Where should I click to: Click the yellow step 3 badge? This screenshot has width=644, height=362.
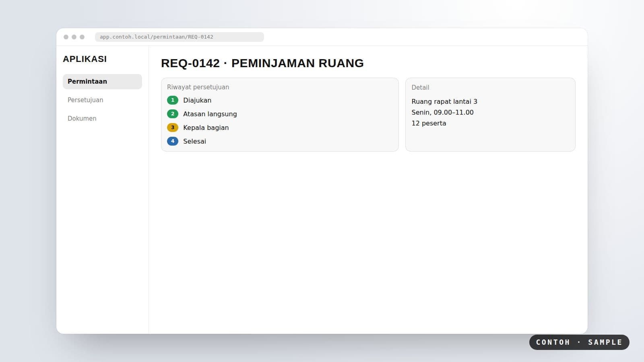coord(173,128)
